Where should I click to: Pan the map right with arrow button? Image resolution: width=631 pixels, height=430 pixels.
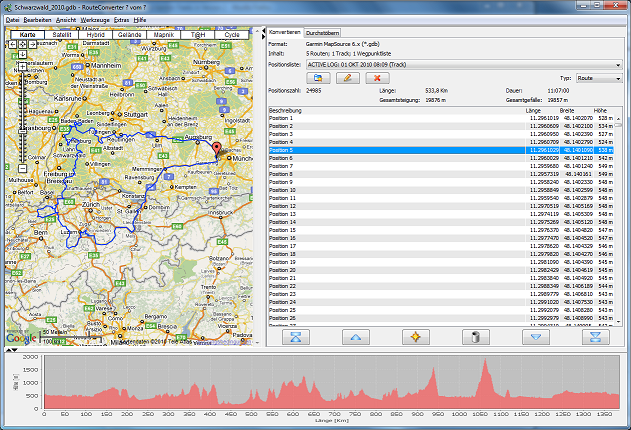33,45
